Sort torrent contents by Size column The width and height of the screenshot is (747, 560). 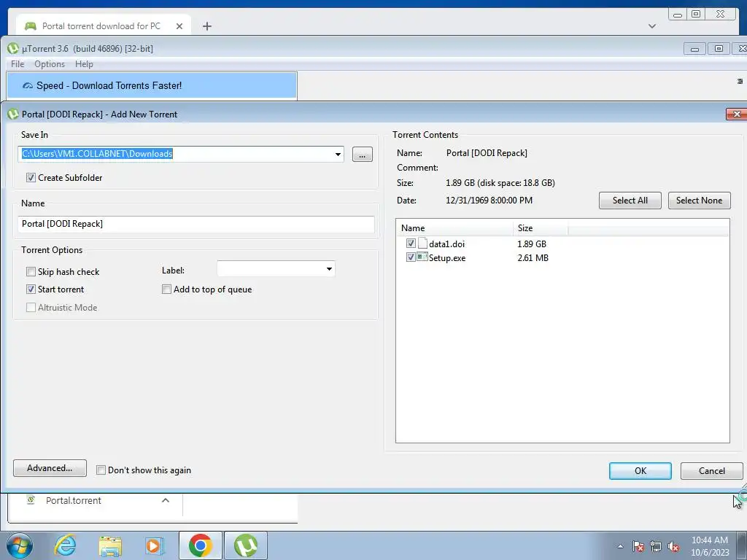tap(541, 228)
